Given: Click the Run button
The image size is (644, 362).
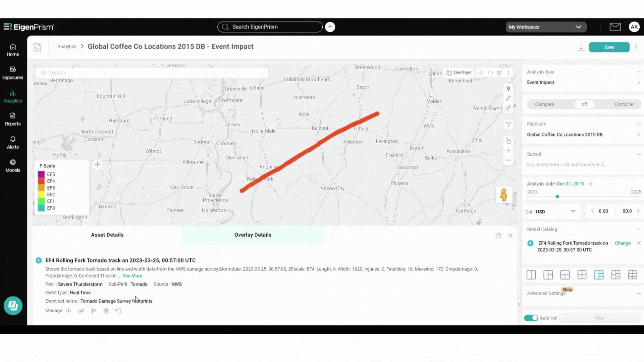Looking at the screenshot, I should 600,318.
